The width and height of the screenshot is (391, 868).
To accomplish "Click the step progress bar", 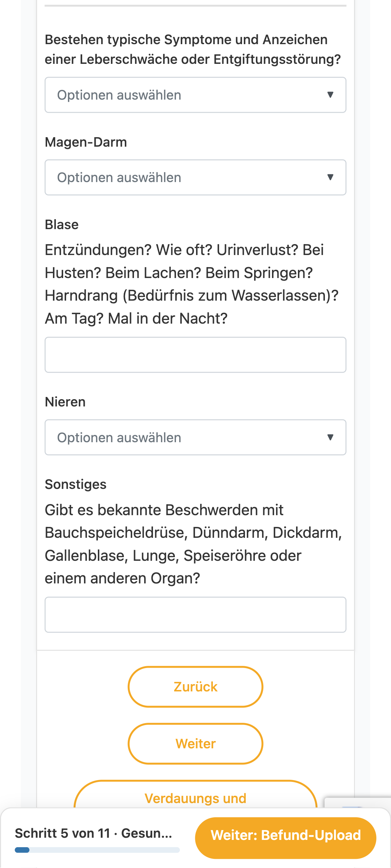I will pyautogui.click(x=97, y=850).
